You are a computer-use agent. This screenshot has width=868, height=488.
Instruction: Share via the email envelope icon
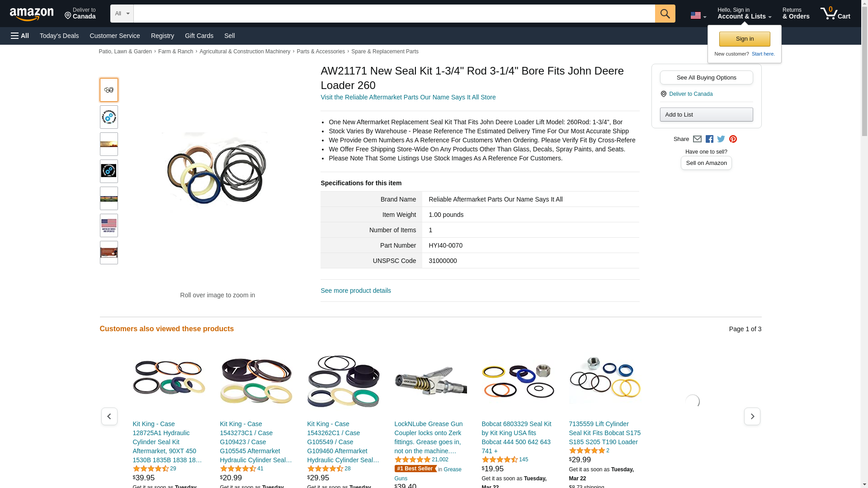click(x=697, y=139)
